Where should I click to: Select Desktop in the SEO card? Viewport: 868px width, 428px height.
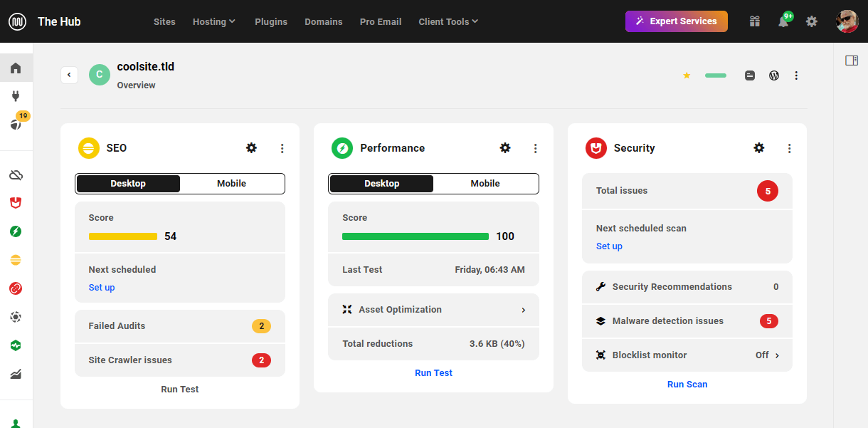pyautogui.click(x=128, y=184)
